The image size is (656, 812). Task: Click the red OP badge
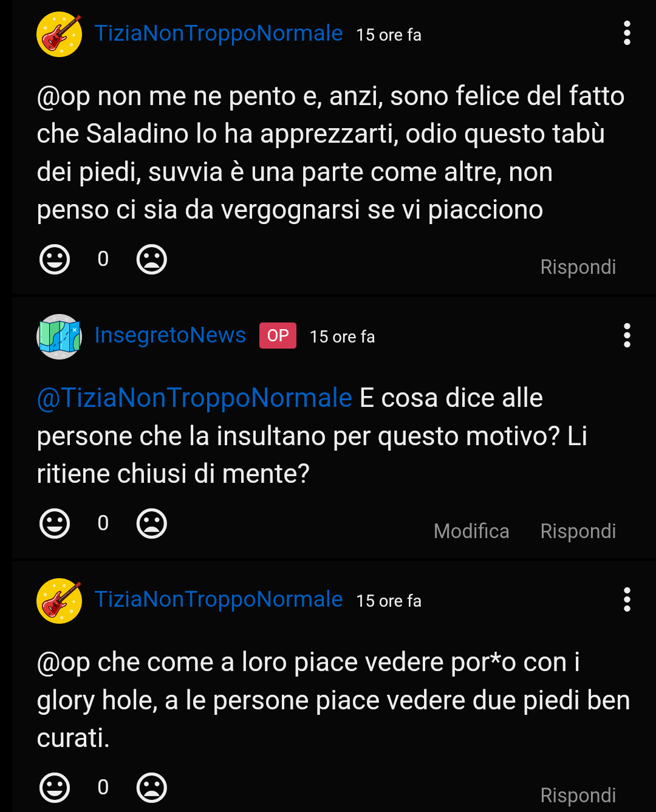pyautogui.click(x=278, y=335)
